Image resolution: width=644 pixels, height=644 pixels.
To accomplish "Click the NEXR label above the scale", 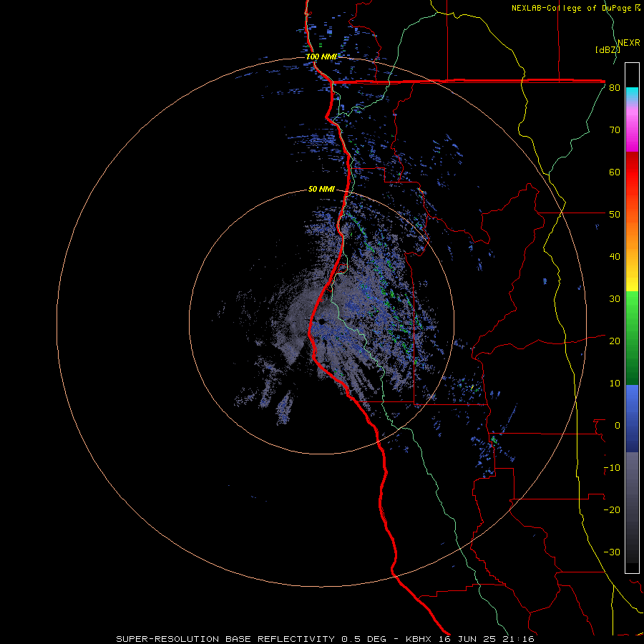I will pos(628,43).
